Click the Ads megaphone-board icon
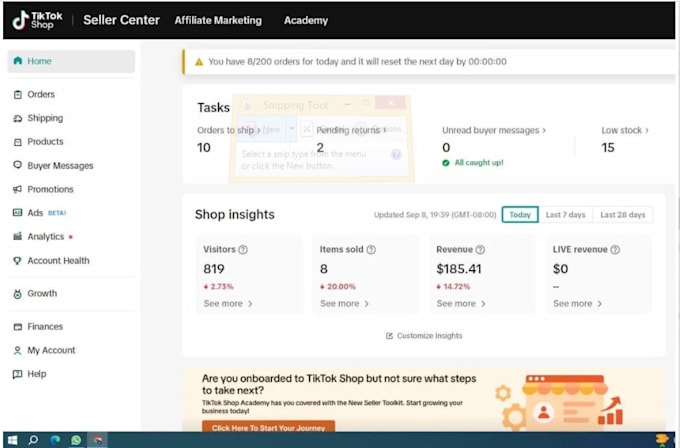Screen dimensions: 680x448 pyautogui.click(x=17, y=213)
